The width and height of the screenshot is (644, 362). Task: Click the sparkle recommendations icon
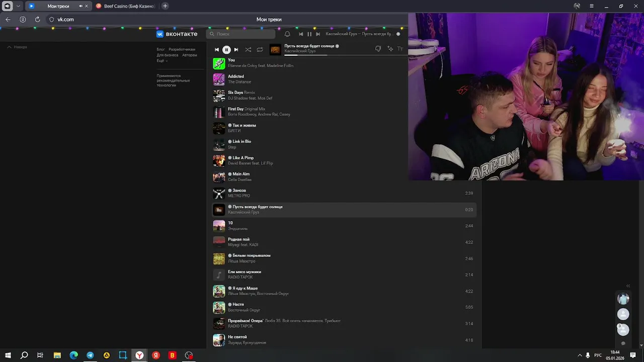tap(390, 49)
